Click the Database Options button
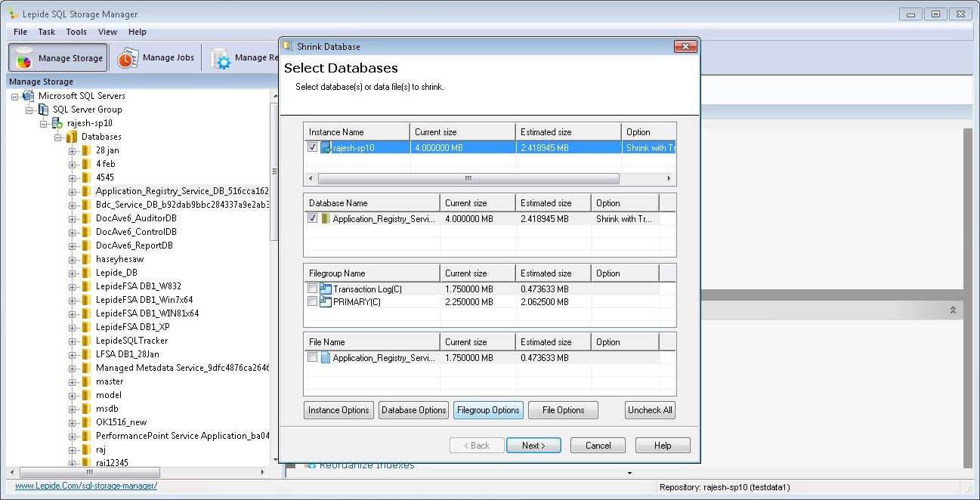The height and width of the screenshot is (500, 980). coord(414,410)
